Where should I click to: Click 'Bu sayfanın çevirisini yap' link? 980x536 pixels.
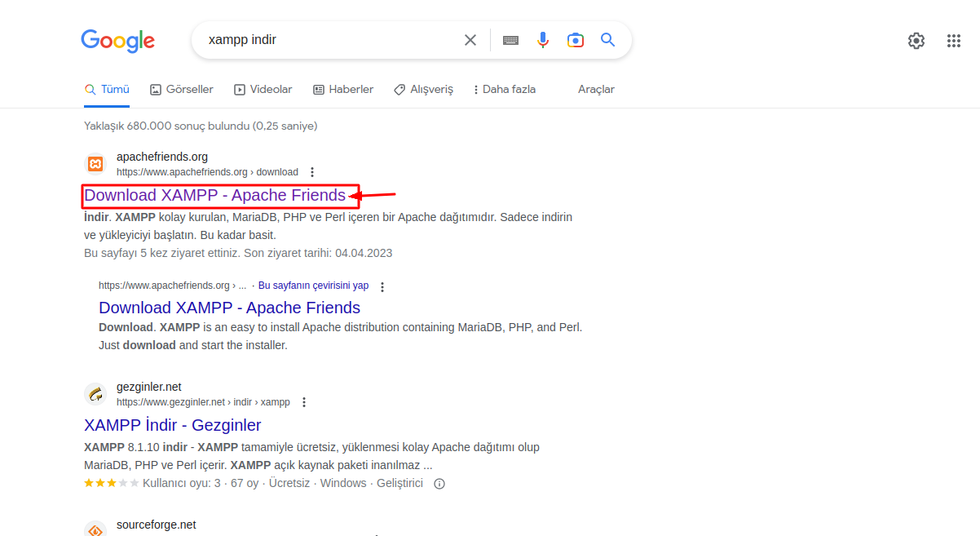(x=314, y=286)
